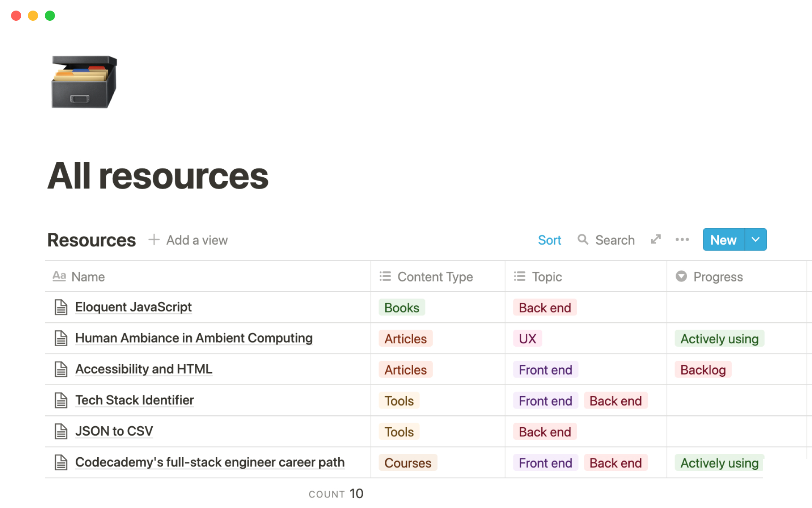Open the New button dropdown chevron
The width and height of the screenshot is (812, 508).
coord(756,239)
